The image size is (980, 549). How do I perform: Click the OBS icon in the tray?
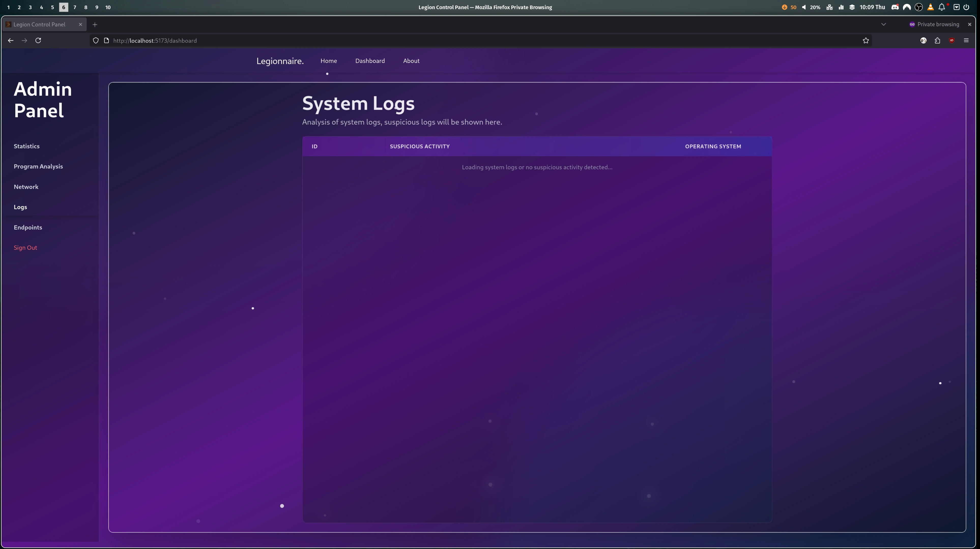pos(918,7)
